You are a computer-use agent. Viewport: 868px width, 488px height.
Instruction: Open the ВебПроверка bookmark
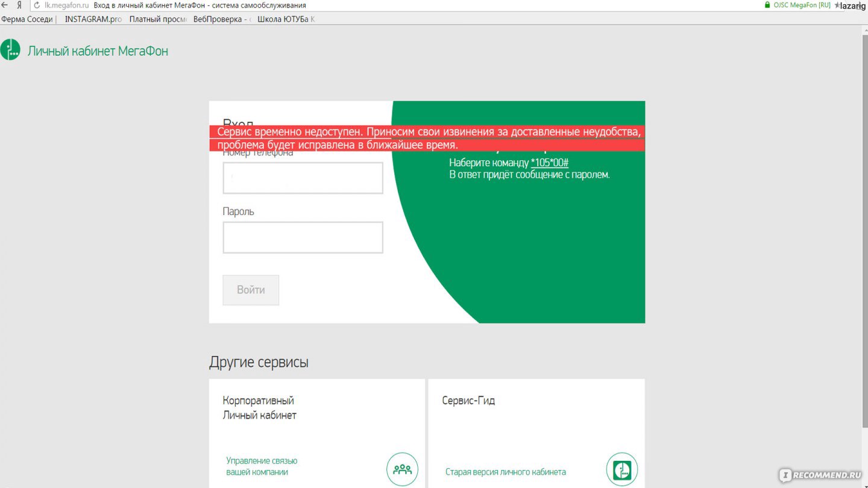click(221, 19)
